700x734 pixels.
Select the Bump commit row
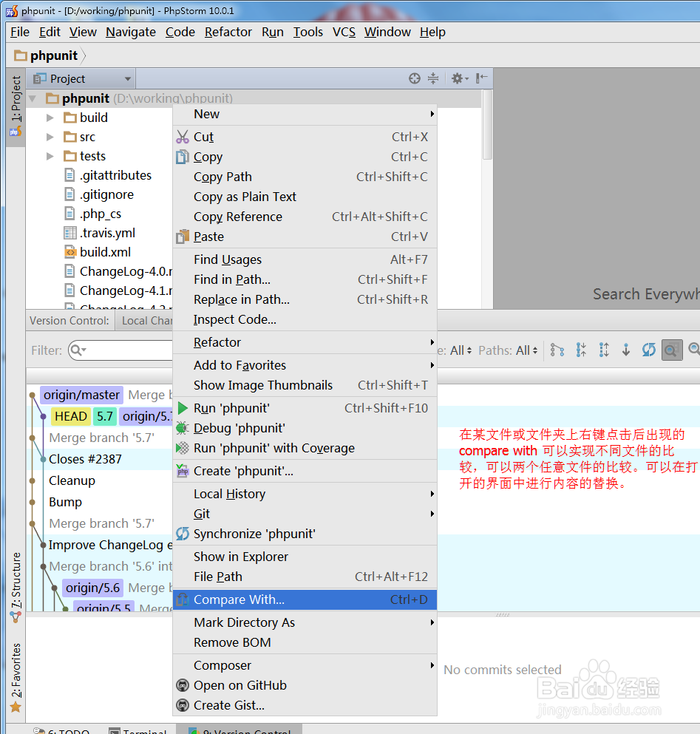coord(65,502)
